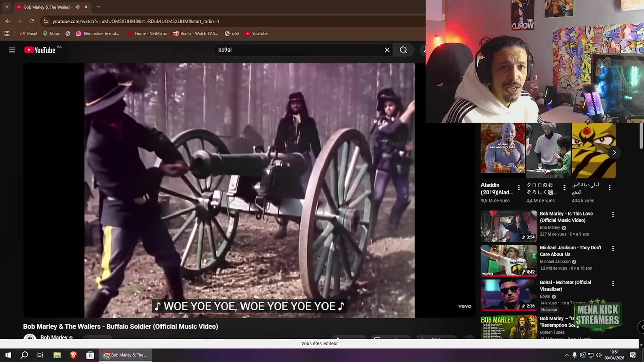Image resolution: width=644 pixels, height=362 pixels.
Task: Expand hidden system tray icons
Action: pyautogui.click(x=567, y=355)
